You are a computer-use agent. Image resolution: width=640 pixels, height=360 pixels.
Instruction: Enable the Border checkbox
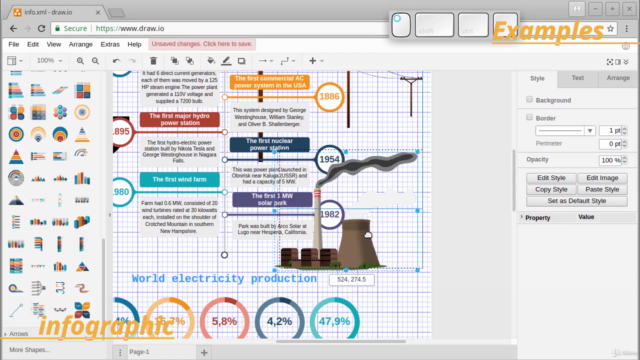click(529, 117)
